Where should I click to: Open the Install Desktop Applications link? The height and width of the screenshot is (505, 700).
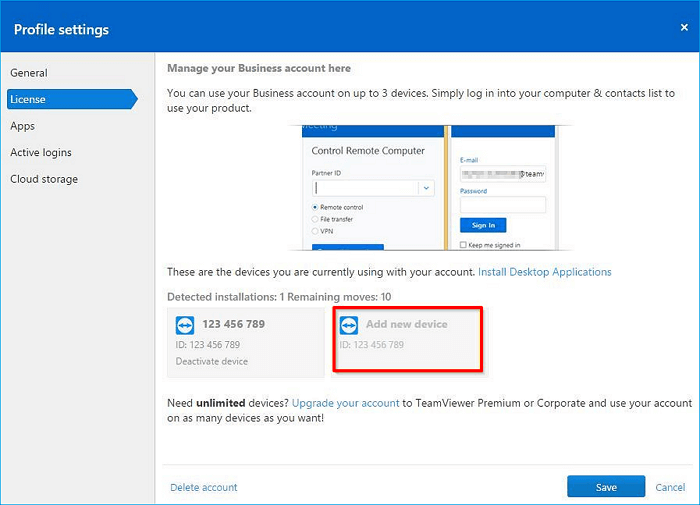click(x=544, y=272)
